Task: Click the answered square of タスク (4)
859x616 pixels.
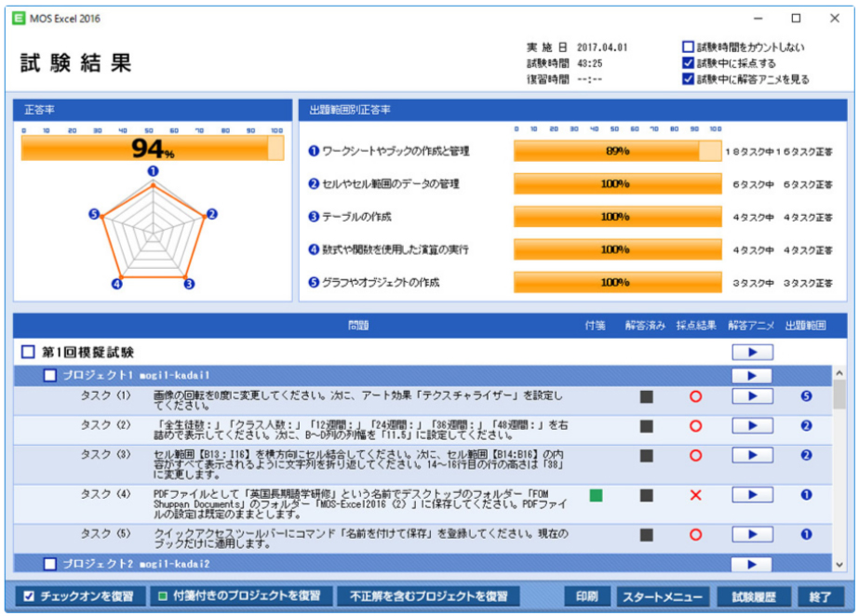Action: click(x=647, y=496)
